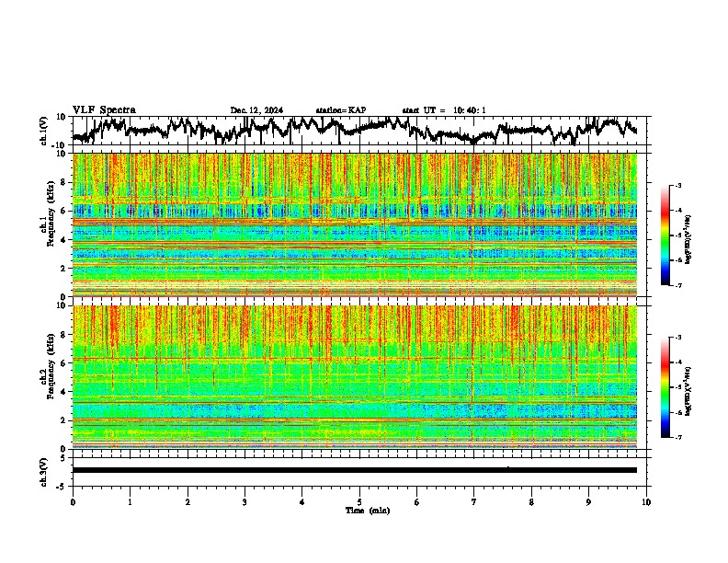The height and width of the screenshot is (563, 728).
Task: Click the 'ch.1(V)' waveform axis label
Action: (x=44, y=131)
